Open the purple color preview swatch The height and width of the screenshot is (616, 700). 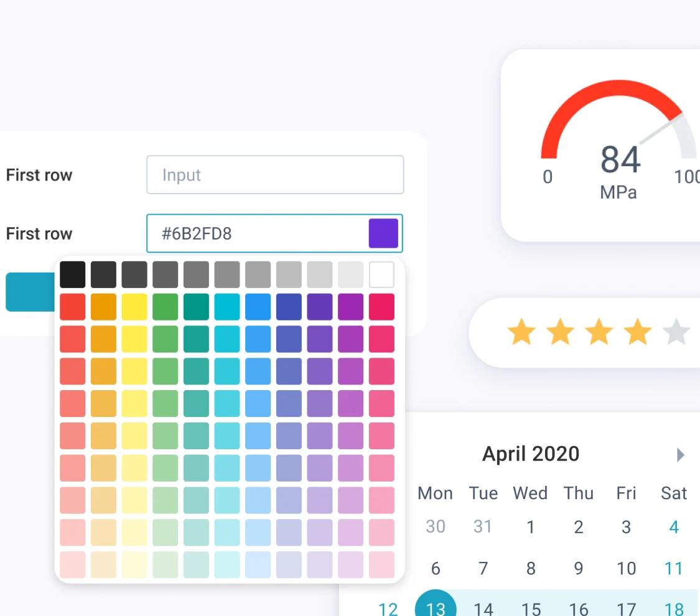(383, 233)
